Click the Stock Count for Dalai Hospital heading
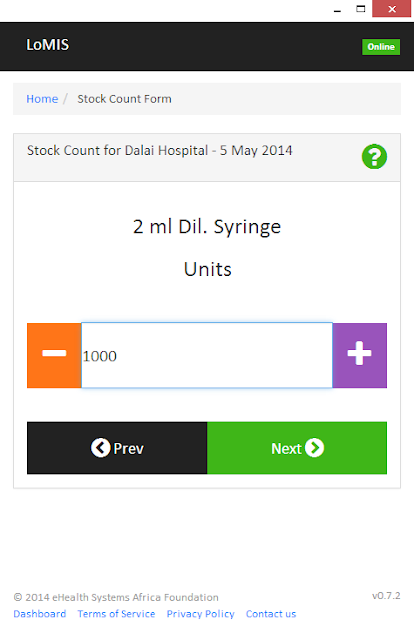The height and width of the screenshot is (640, 414). click(x=160, y=151)
